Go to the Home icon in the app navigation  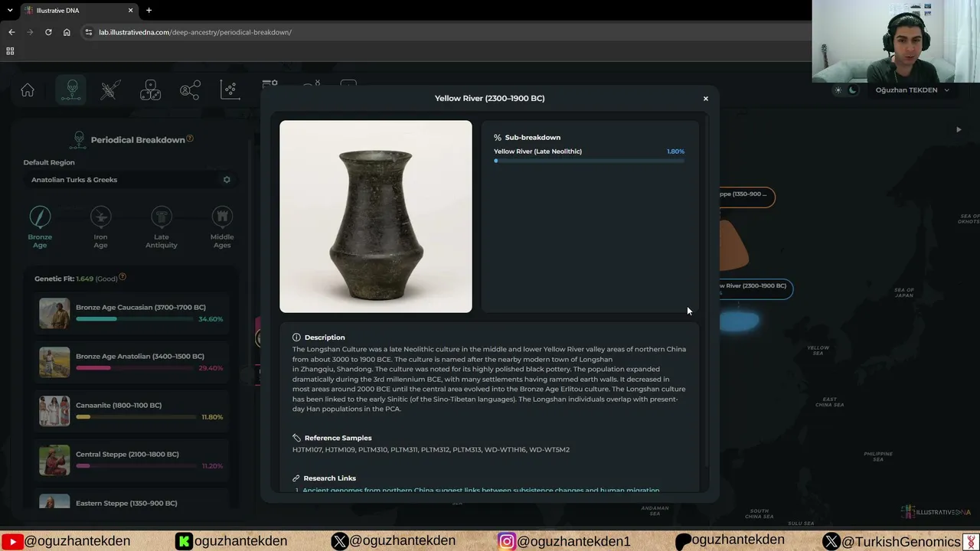click(x=28, y=90)
